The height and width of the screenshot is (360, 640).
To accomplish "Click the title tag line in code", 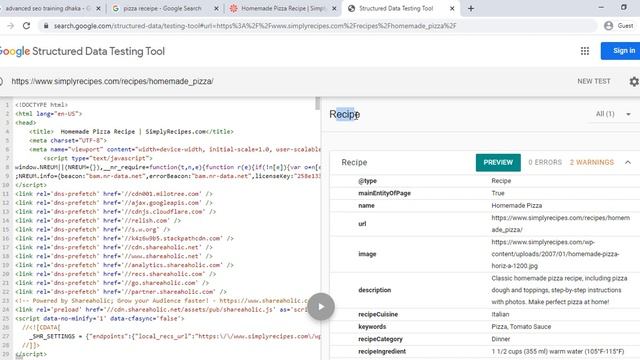I will (131, 131).
